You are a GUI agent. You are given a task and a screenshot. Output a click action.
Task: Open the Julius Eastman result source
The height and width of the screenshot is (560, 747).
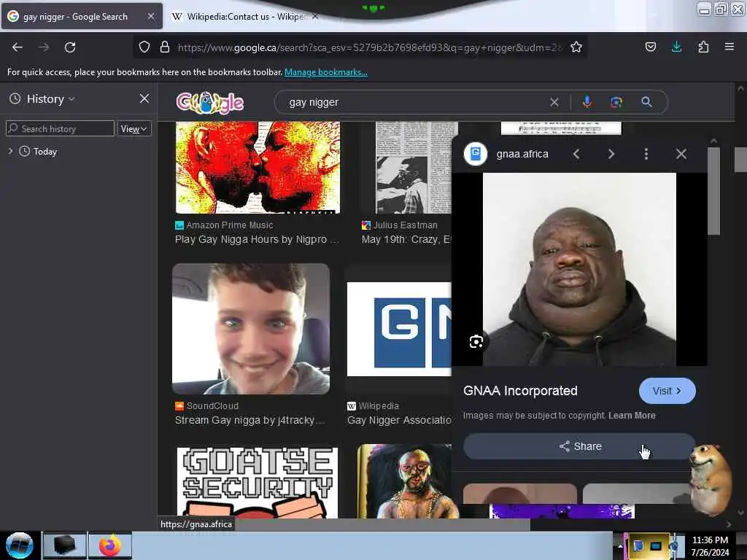pos(405,225)
